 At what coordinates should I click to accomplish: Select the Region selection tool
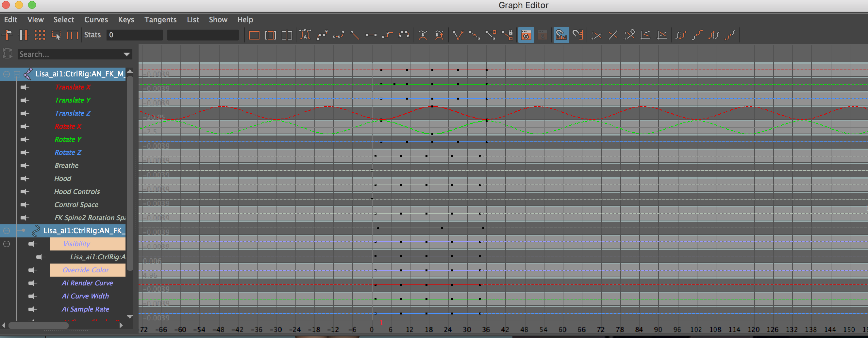coord(57,35)
